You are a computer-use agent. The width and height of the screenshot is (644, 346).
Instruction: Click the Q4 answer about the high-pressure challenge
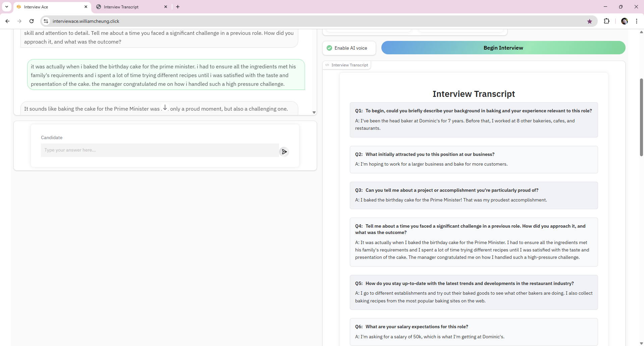pos(472,250)
